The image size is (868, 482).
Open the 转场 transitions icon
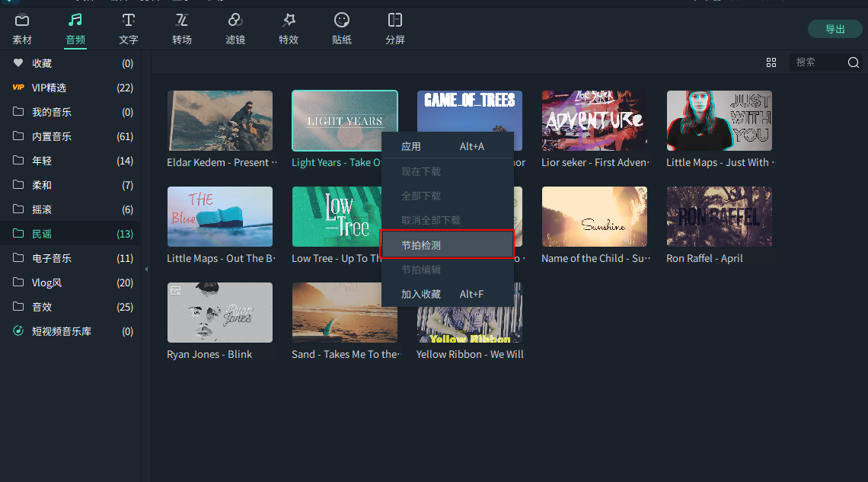182,21
